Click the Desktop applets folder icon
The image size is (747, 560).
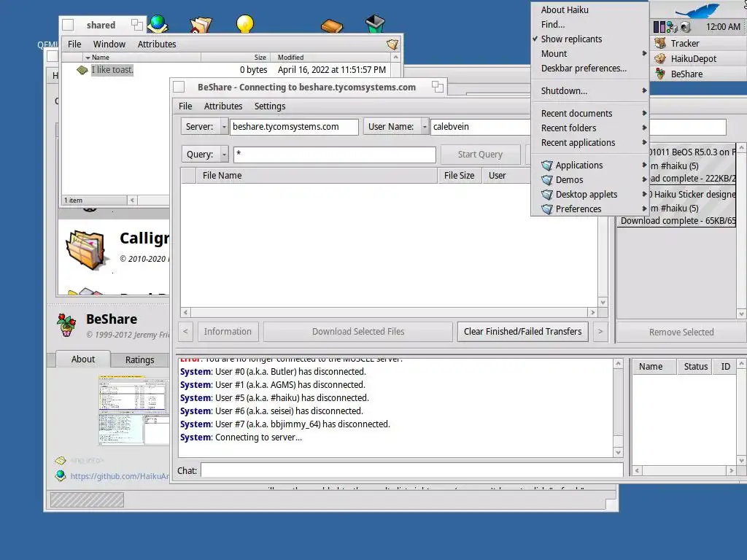pyautogui.click(x=547, y=195)
